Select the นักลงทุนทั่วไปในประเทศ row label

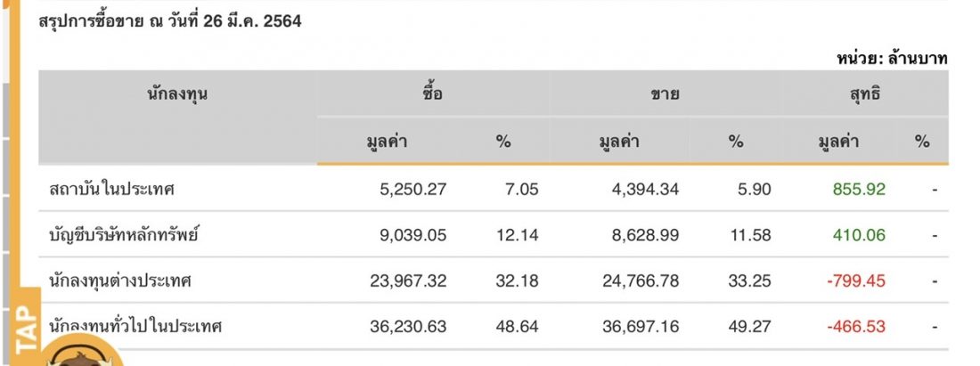pos(135,327)
